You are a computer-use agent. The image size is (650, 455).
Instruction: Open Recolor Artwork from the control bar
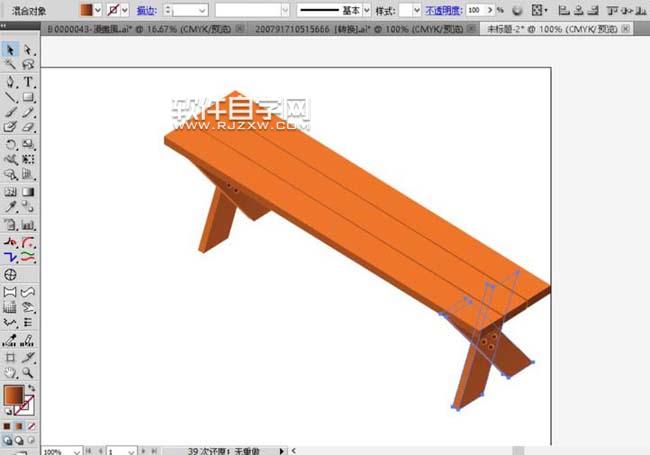pos(517,10)
